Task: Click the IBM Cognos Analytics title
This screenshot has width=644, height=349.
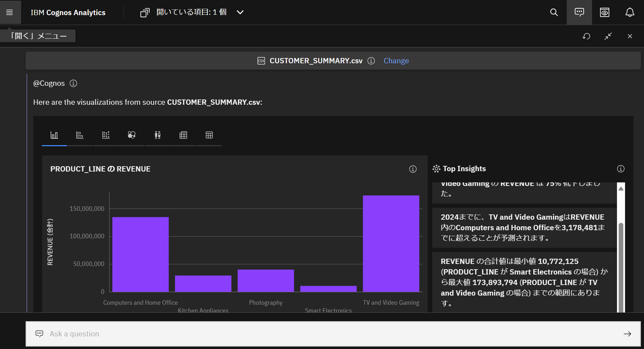Action: (68, 13)
